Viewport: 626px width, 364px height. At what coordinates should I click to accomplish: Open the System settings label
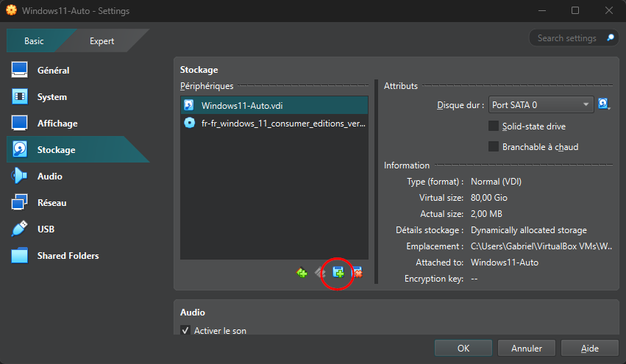point(52,97)
